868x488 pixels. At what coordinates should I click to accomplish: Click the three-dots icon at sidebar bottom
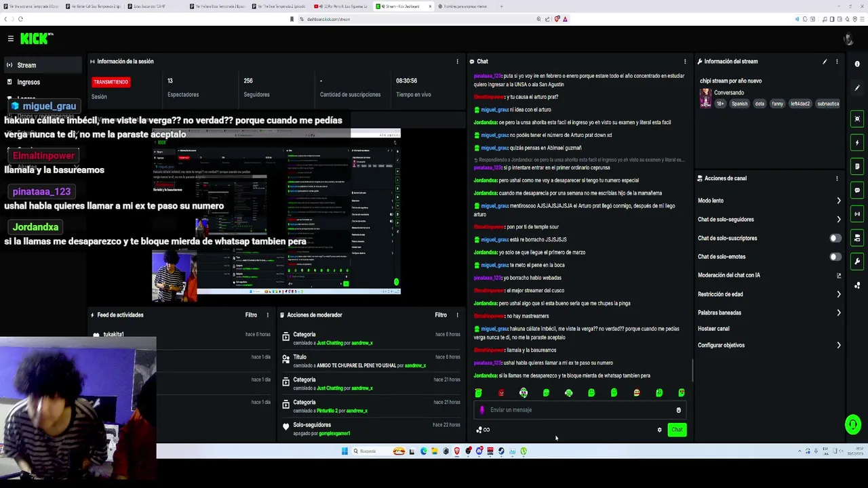[x=858, y=285]
